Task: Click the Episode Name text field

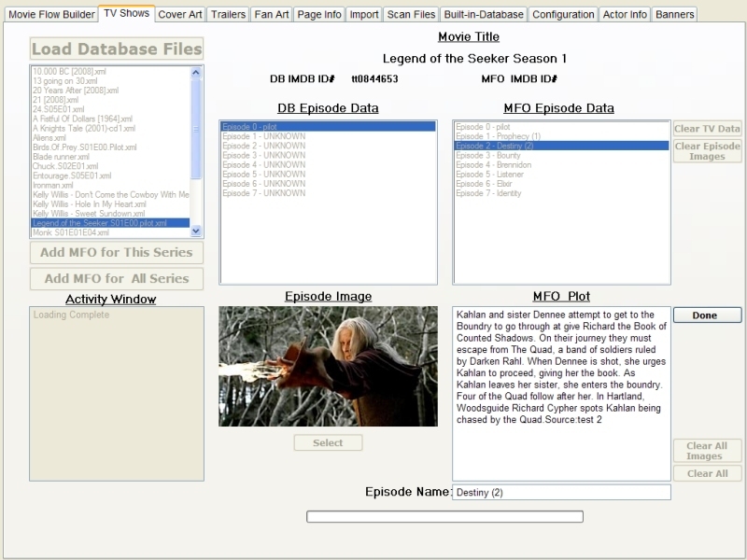Action: [561, 493]
